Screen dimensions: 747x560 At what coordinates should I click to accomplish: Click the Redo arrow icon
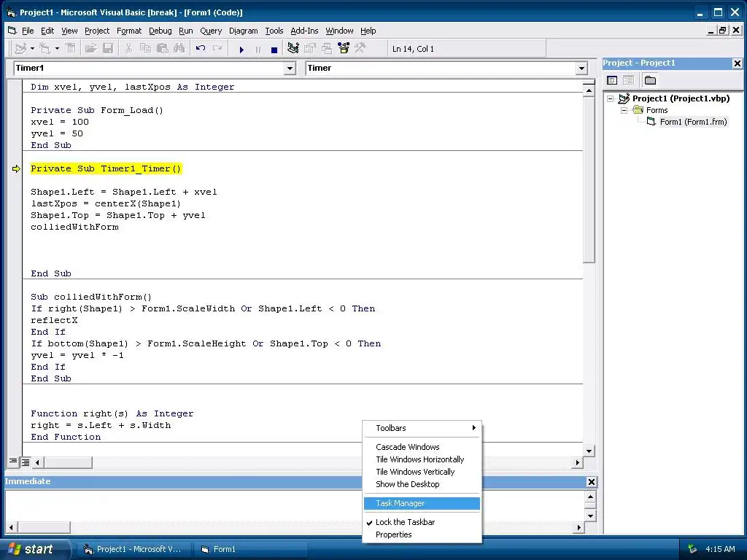pyautogui.click(x=217, y=48)
